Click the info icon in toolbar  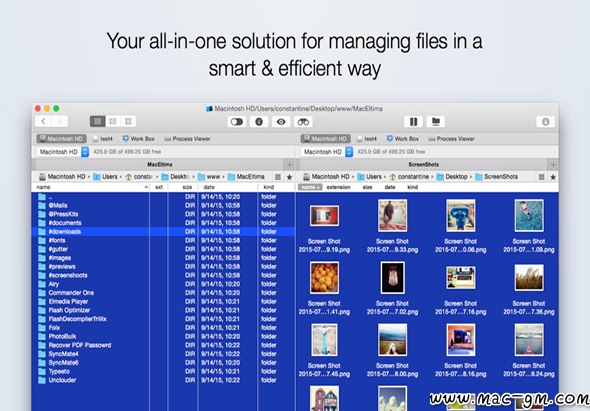point(259,122)
